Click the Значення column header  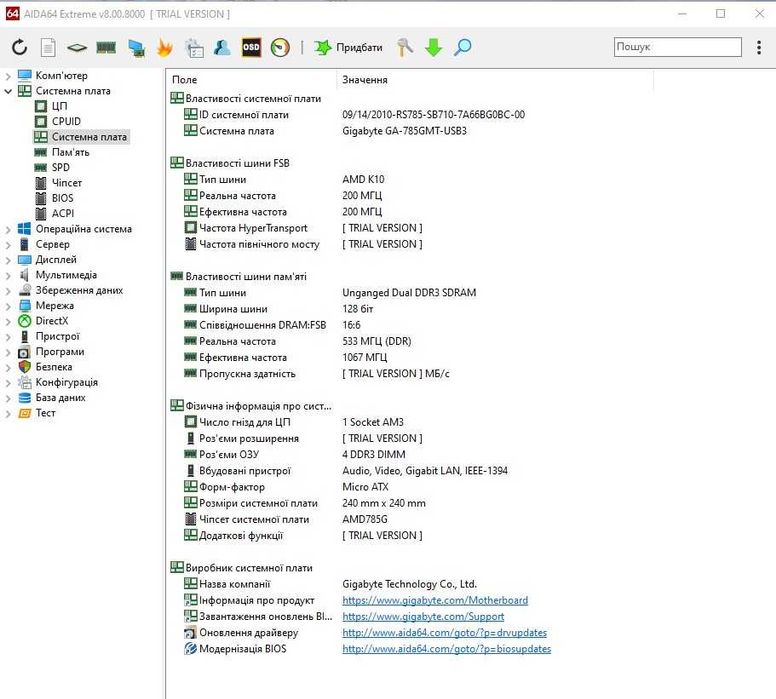[x=495, y=80]
